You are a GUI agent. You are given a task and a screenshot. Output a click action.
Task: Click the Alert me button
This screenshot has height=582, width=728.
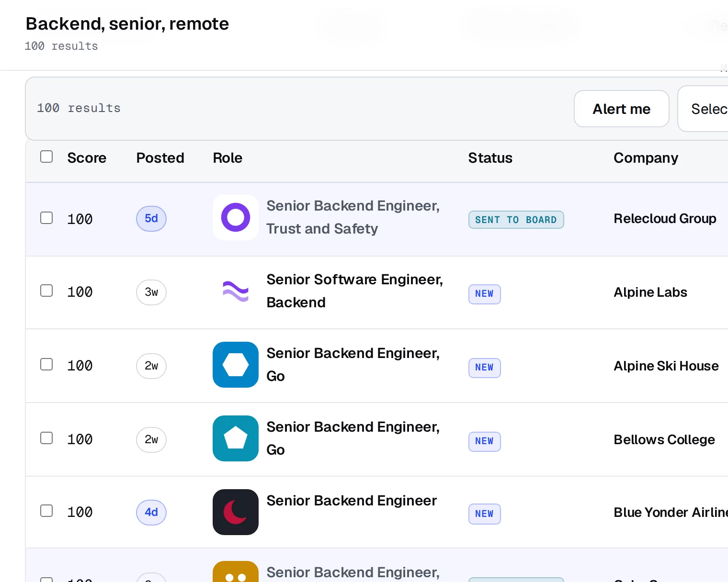tap(622, 109)
